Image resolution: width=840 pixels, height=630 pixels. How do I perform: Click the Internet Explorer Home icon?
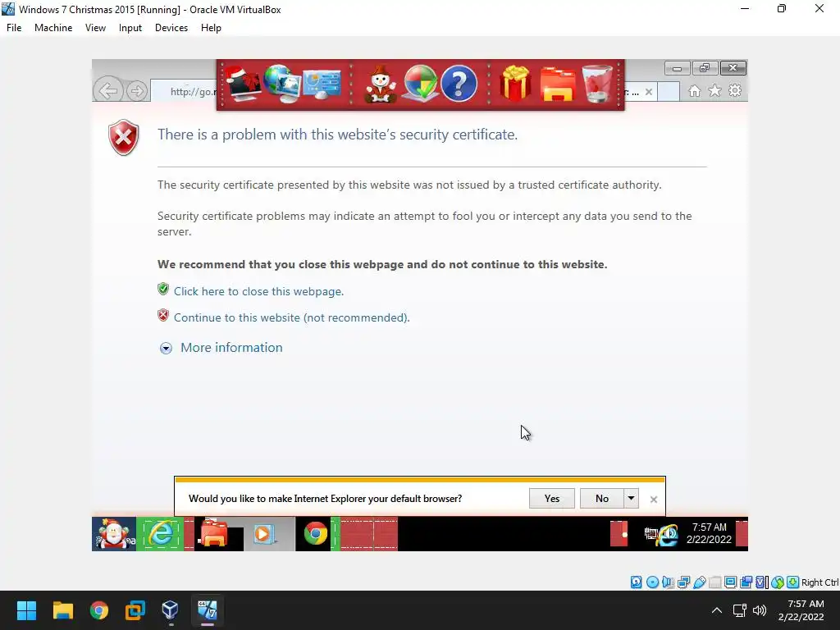pos(695,91)
